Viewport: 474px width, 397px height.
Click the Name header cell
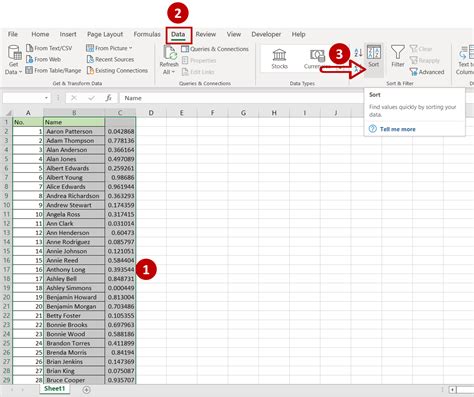coord(74,122)
